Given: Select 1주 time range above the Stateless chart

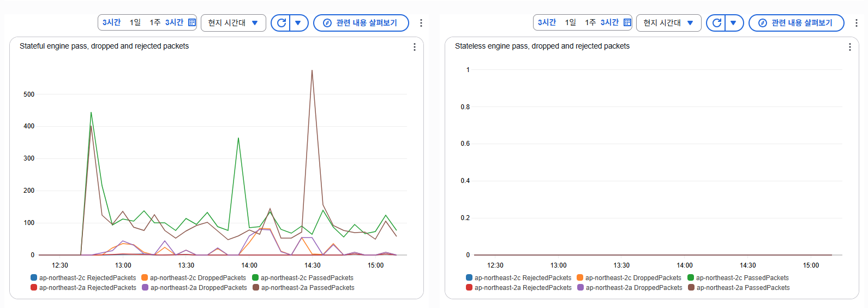Looking at the screenshot, I should 590,22.
